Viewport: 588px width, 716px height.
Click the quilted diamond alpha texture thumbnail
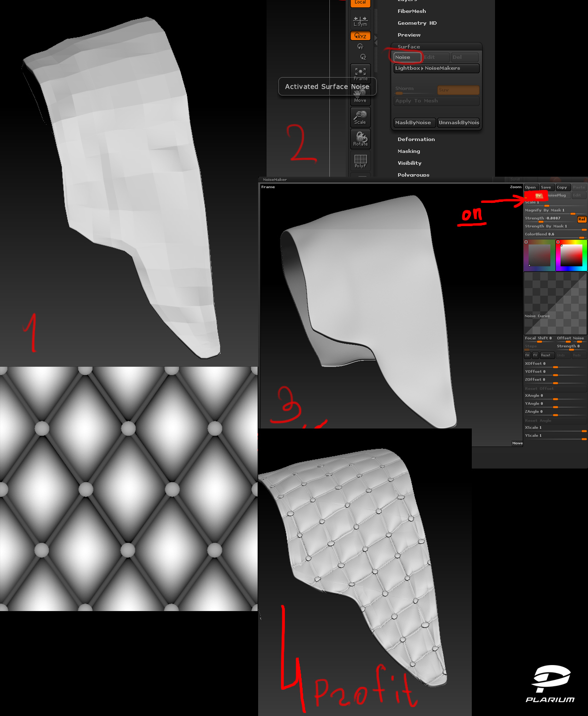pos(129,488)
